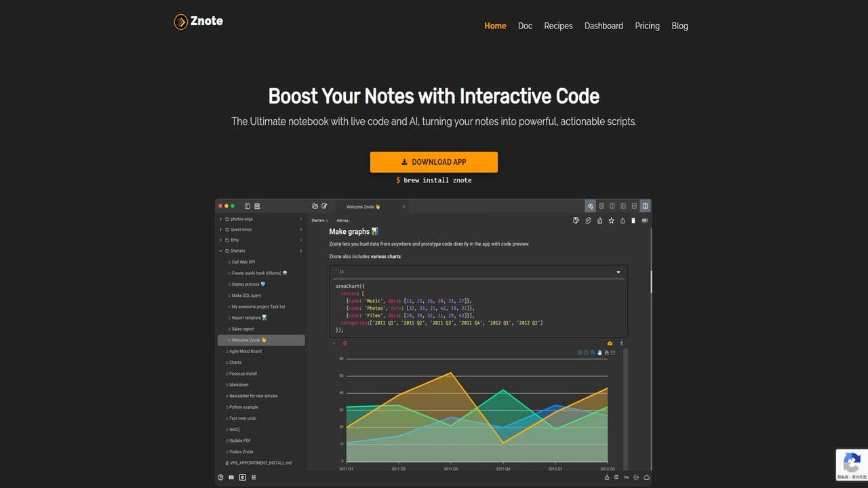Viewport: 868px width, 488px height.
Task: Click the new note pencil icon
Action: point(324,206)
